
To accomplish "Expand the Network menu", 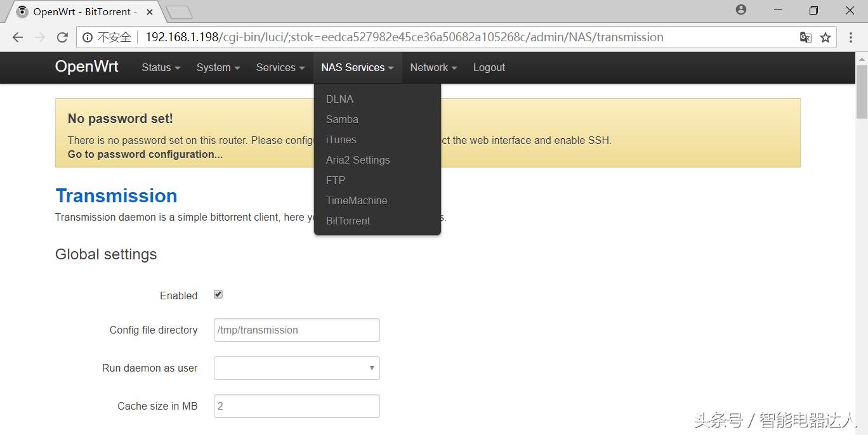I will click(x=433, y=67).
